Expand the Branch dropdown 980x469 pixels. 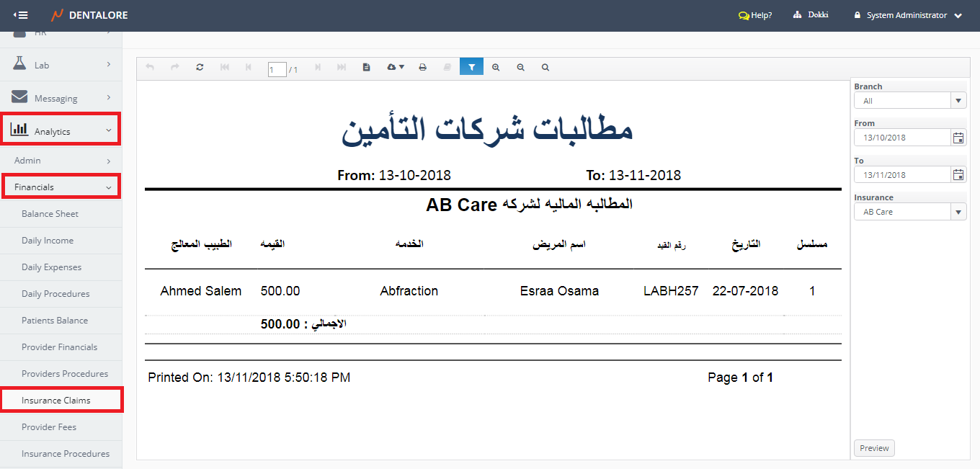pos(958,101)
